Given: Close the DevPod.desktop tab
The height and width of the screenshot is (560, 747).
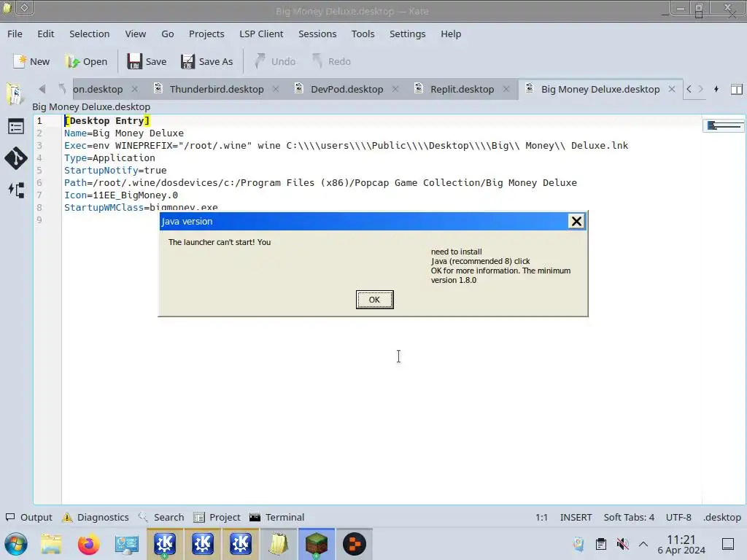Looking at the screenshot, I should 395,89.
